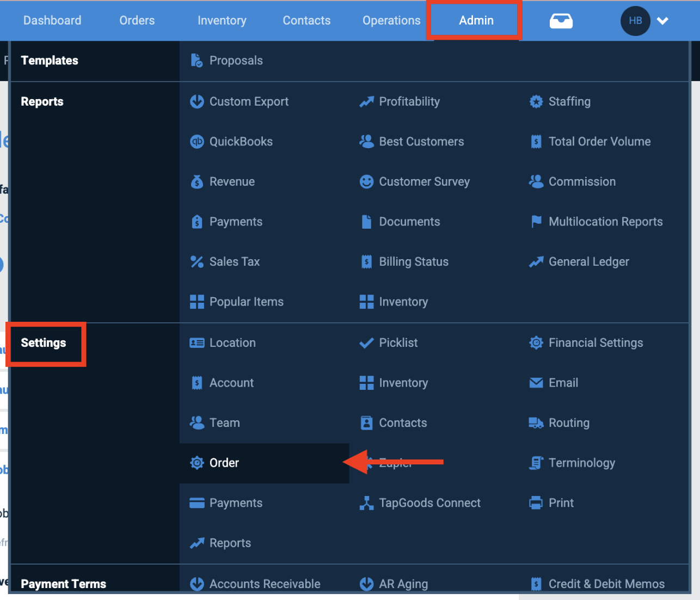The height and width of the screenshot is (600, 700).
Task: Click the Popular Items grid icon
Action: pyautogui.click(x=197, y=302)
